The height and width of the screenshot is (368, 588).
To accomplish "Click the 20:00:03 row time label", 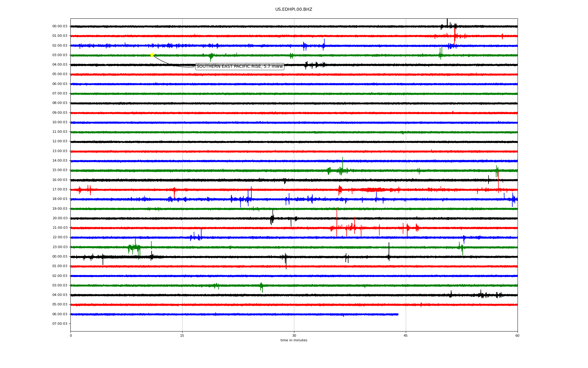I will 60,218.
